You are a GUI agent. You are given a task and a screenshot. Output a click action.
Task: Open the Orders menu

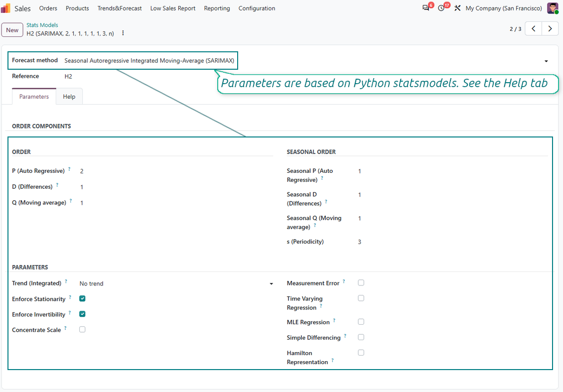48,8
